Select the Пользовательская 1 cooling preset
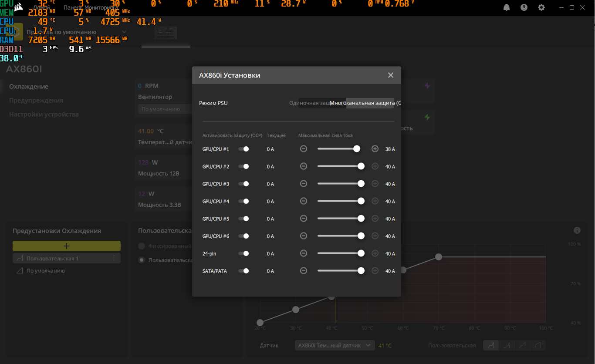The image size is (595, 364). click(x=67, y=258)
